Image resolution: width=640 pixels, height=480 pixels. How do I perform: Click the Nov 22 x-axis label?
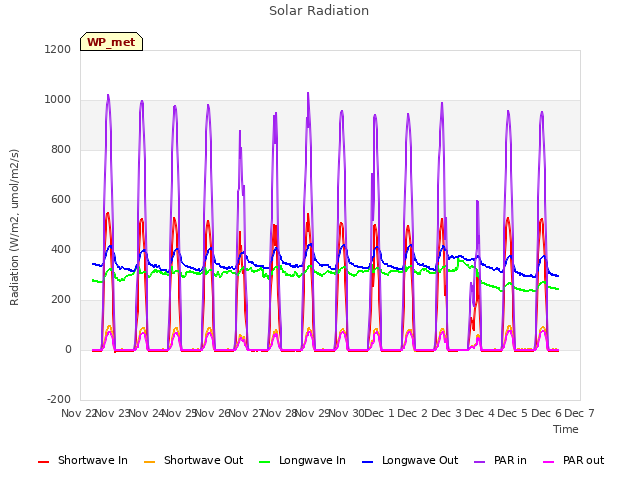[78, 413]
